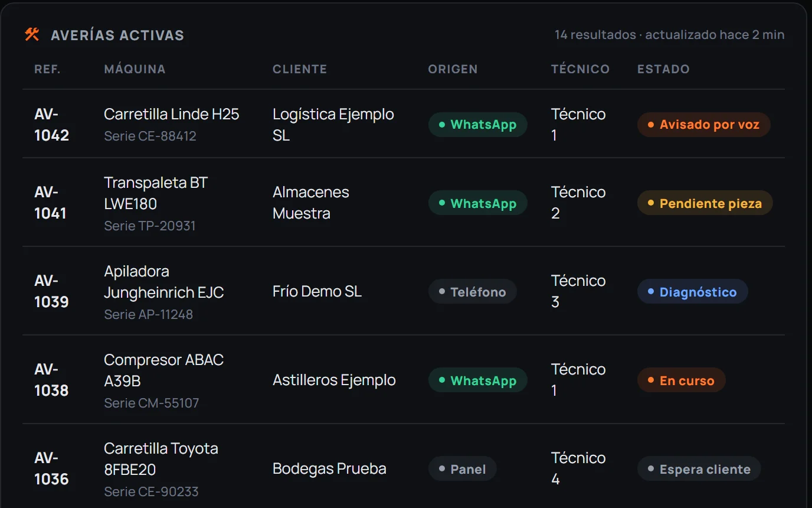Image resolution: width=812 pixels, height=508 pixels.
Task: Sort by the Cliente column header
Action: click(300, 69)
